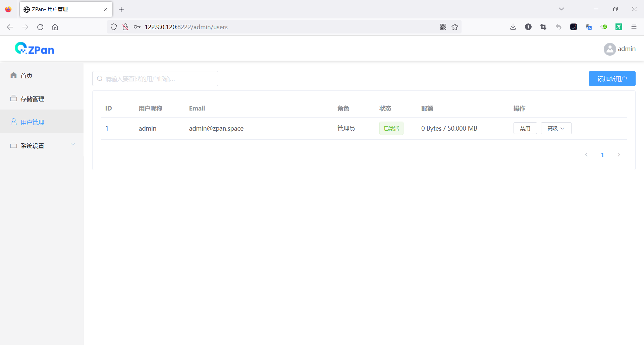Viewport: 644px width, 345px height.
Task: Click the admin username label in header
Action: point(627,49)
